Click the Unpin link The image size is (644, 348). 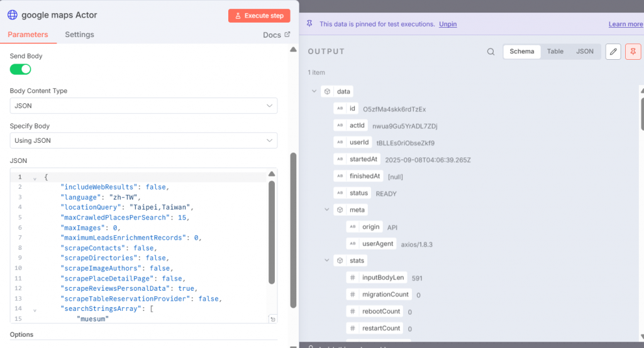[448, 24]
